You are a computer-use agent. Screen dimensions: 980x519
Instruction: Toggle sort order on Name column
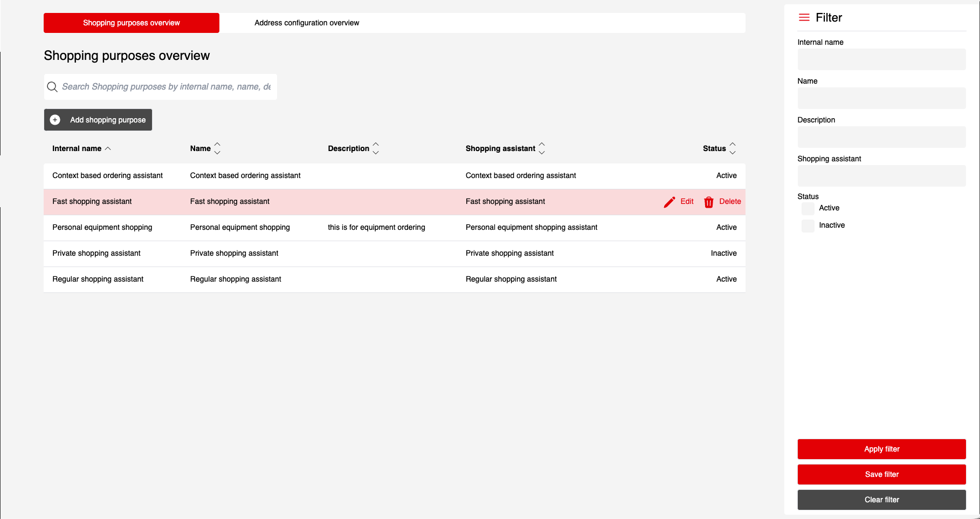pyautogui.click(x=217, y=148)
